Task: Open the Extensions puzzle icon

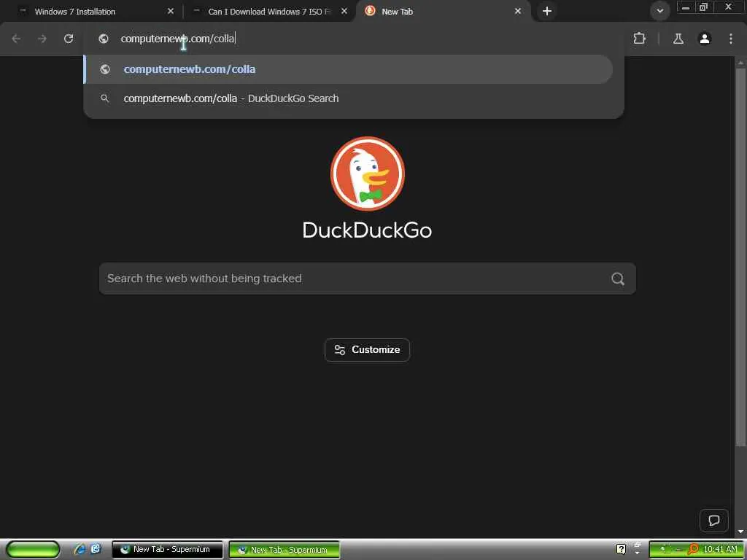Action: [639, 39]
